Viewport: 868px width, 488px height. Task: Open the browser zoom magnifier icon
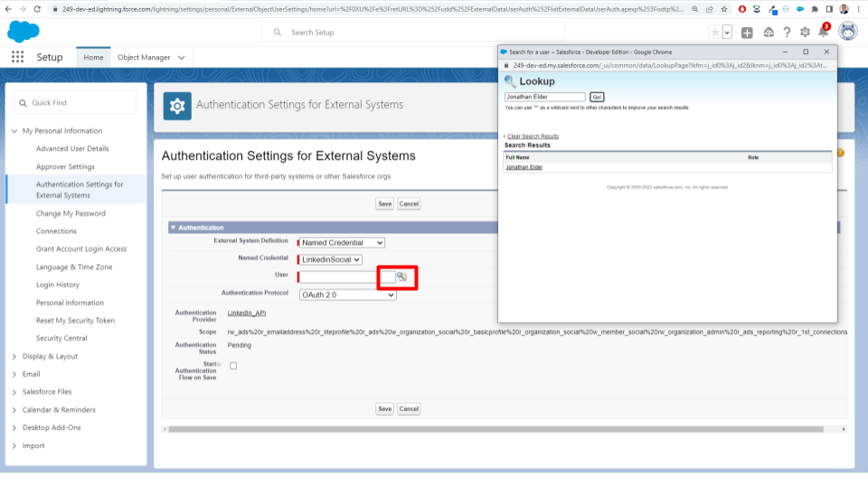pyautogui.click(x=695, y=9)
